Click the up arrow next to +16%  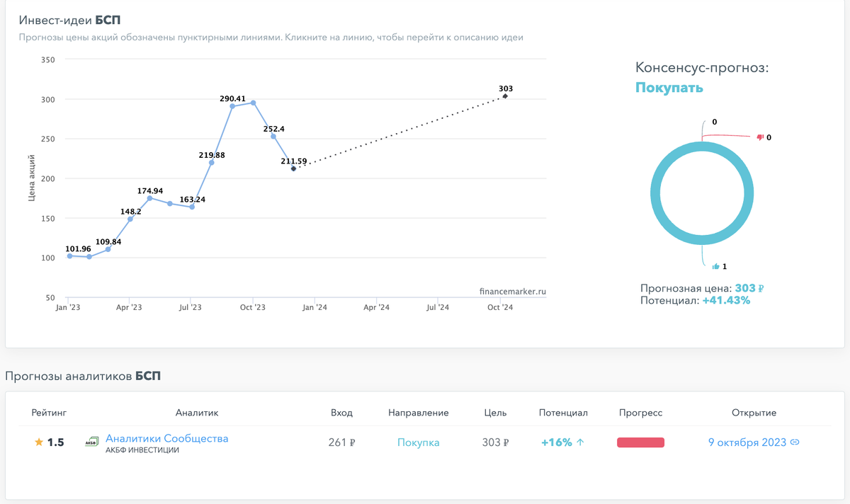580,442
